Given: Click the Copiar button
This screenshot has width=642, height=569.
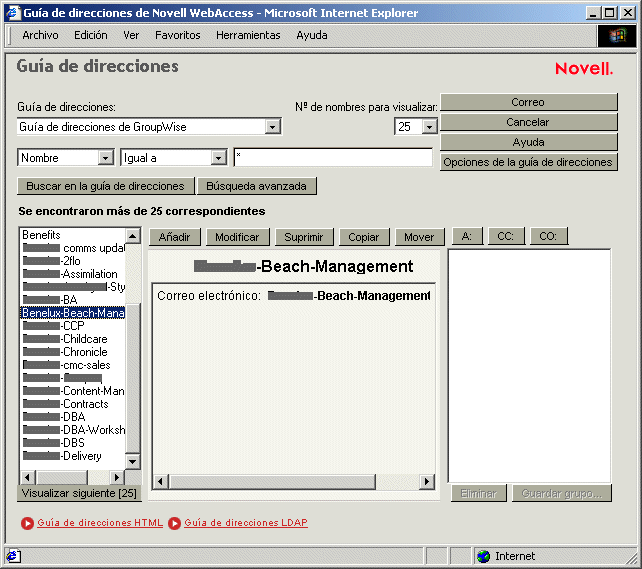Looking at the screenshot, I should (x=364, y=237).
